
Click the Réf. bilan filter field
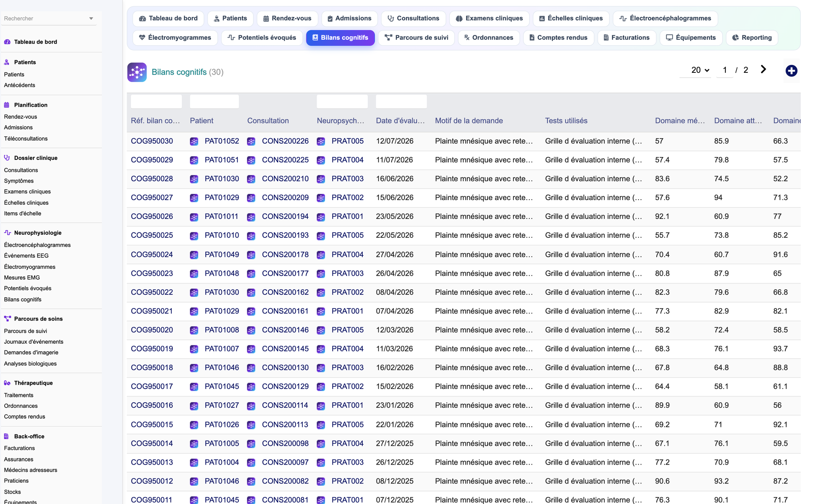coord(156,102)
